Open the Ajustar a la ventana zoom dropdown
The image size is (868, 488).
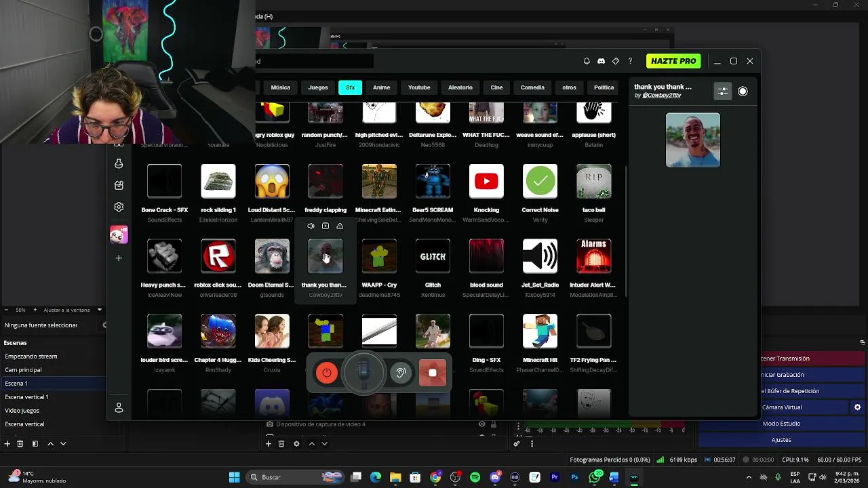click(73, 310)
